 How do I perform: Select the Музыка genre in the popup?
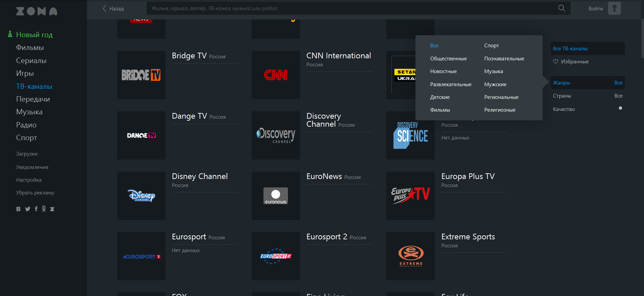click(x=493, y=71)
